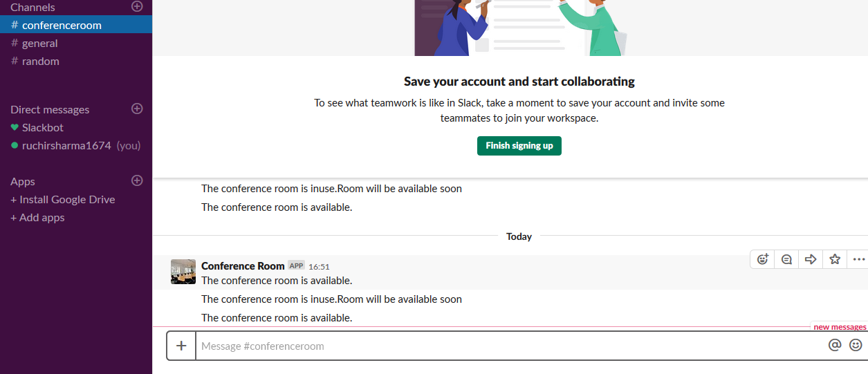
Task: Select the conferenceroom channel
Action: pos(61,25)
